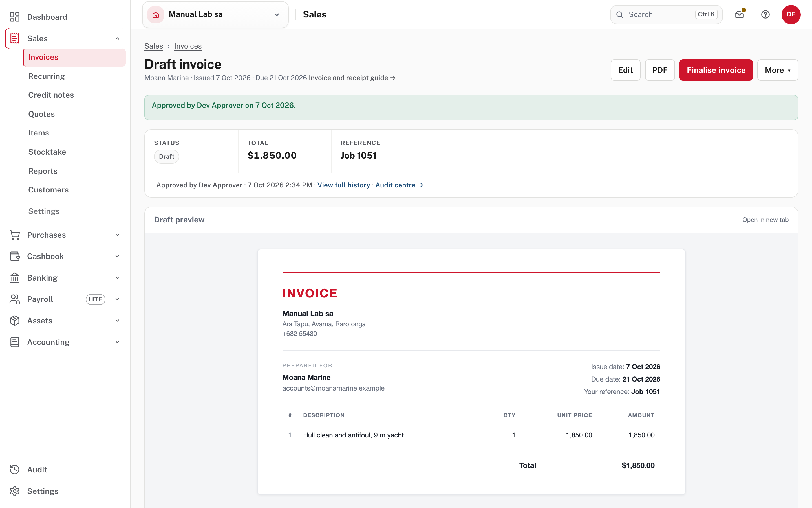This screenshot has width=812, height=508.
Task: Click the Accounting ledger icon
Action: [14, 342]
